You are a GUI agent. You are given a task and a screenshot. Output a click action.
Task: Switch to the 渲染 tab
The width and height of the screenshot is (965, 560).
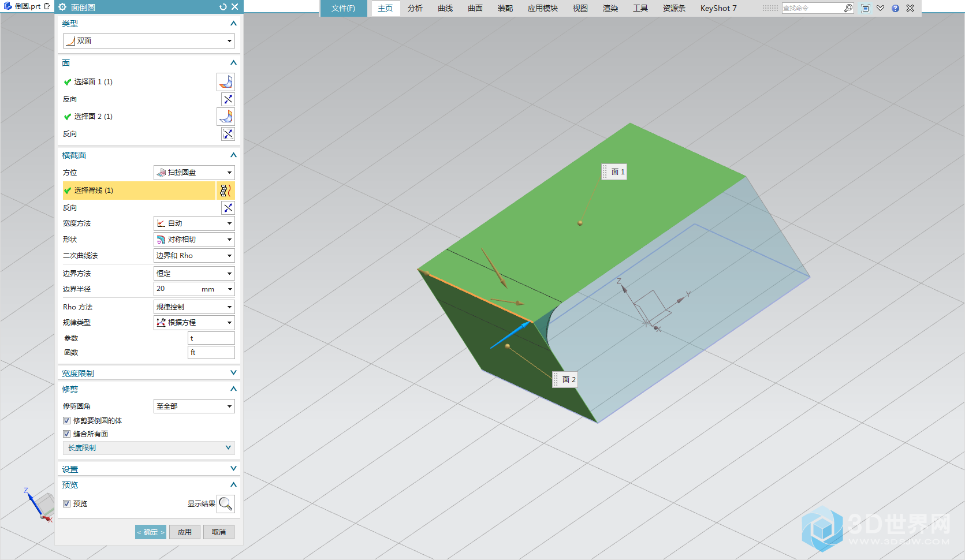[x=610, y=8]
